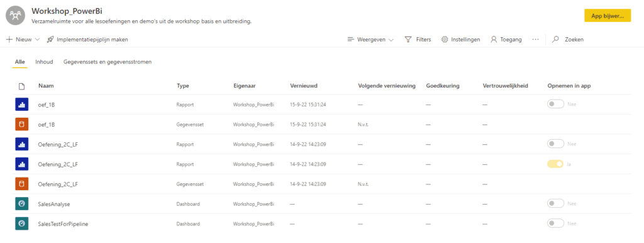This screenshot has height=243, width=644.
Task: Turn off the Ja switch for Oefening_2C_LF
Action: coord(555,164)
